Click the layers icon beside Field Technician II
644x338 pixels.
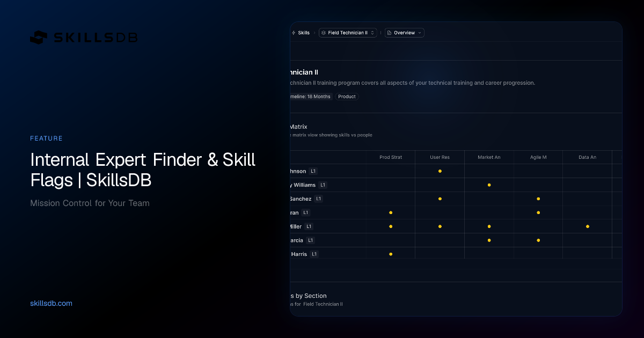click(x=323, y=33)
